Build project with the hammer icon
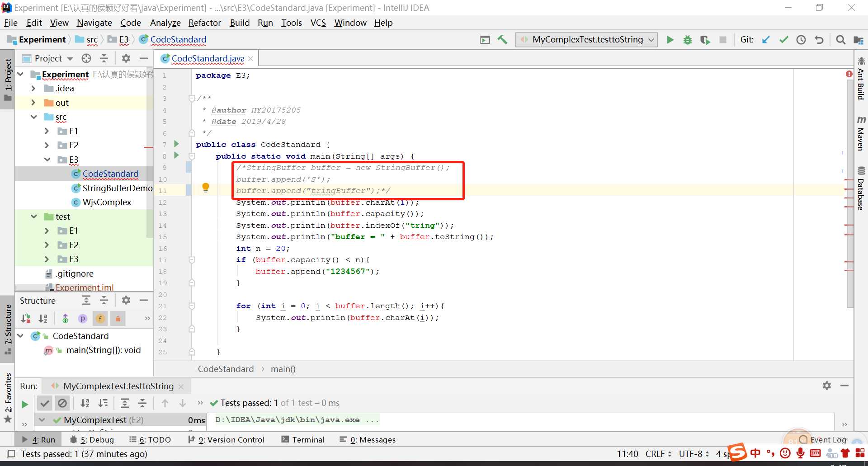This screenshot has height=466, width=868. [502, 40]
